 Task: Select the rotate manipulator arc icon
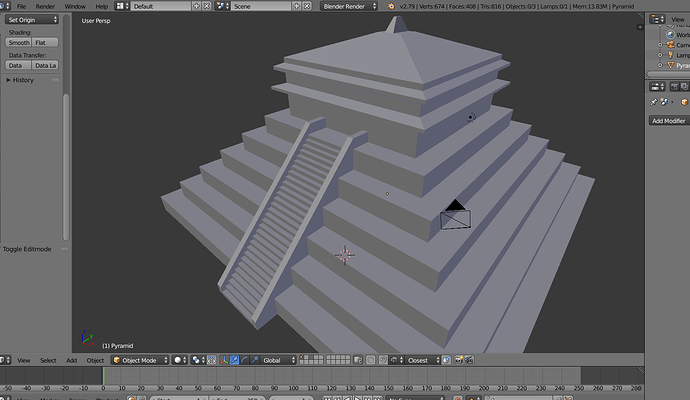tap(244, 360)
